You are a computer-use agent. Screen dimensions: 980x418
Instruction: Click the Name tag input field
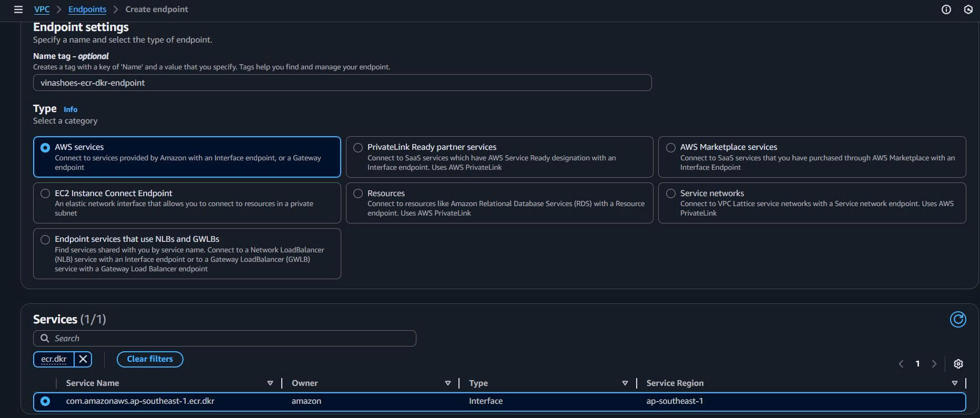coord(342,83)
